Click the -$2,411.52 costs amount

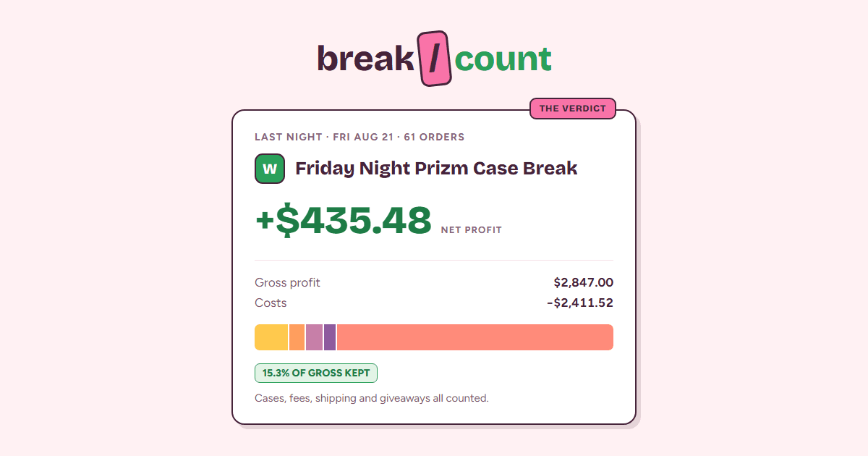click(580, 303)
